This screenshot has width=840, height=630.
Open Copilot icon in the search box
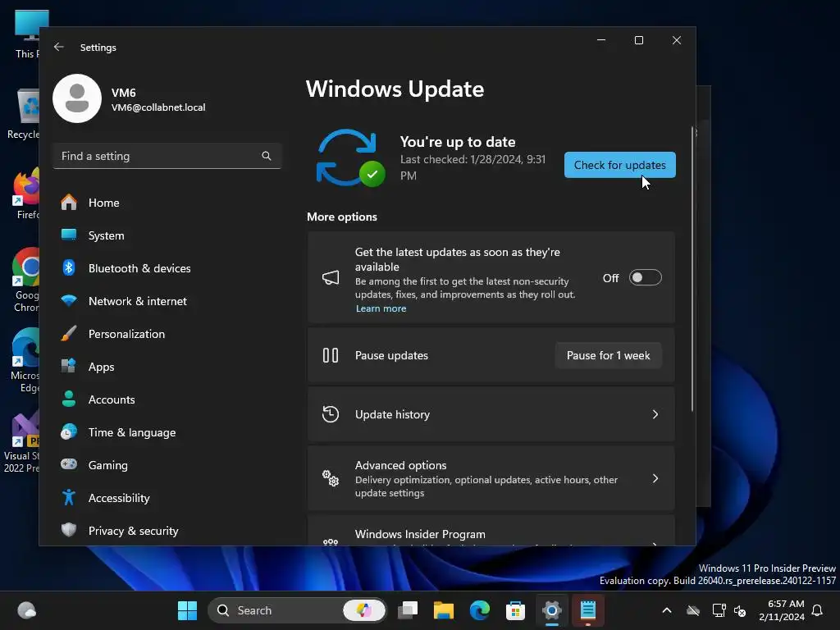coord(364,610)
